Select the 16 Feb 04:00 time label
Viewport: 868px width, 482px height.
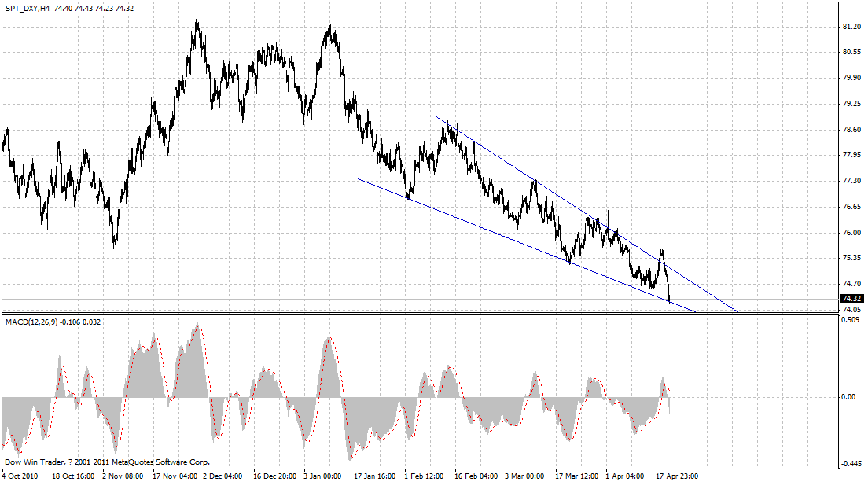476,476
